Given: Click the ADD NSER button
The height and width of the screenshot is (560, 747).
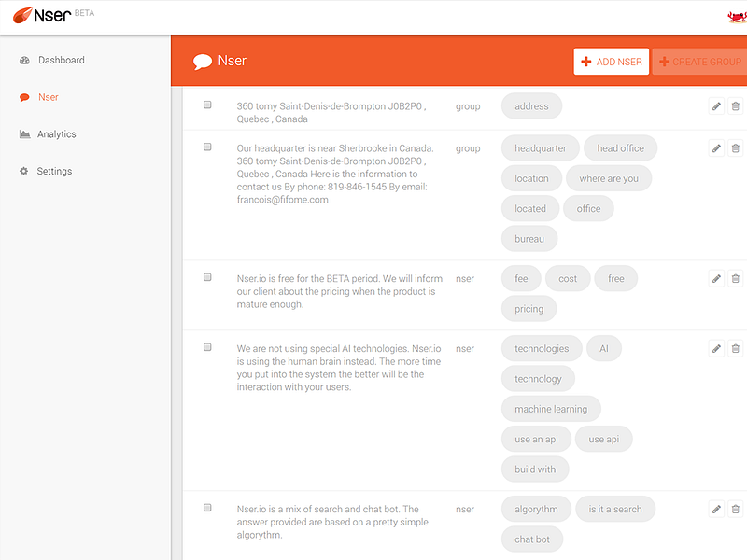Looking at the screenshot, I should pyautogui.click(x=612, y=62).
